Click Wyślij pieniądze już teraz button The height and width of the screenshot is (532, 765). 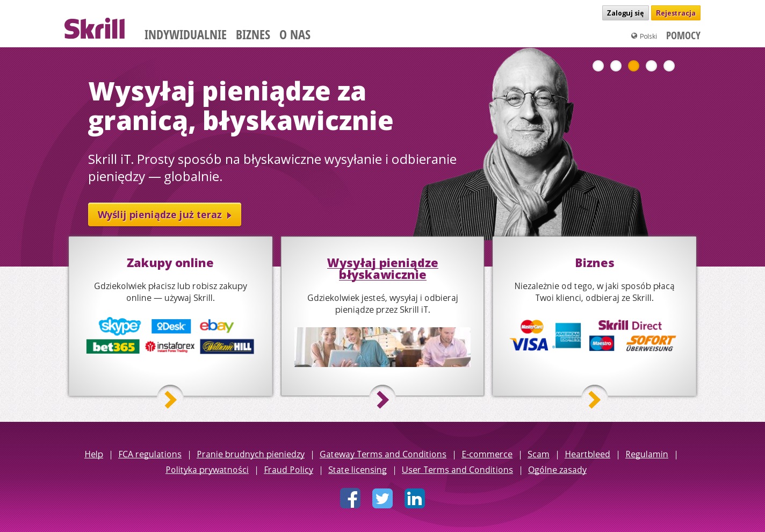pos(164,214)
